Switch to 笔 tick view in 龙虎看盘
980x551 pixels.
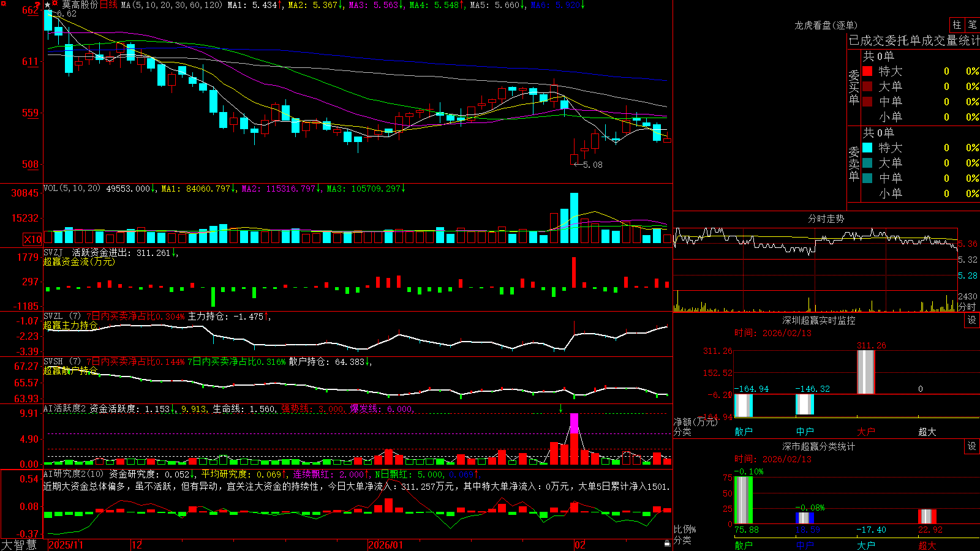(972, 24)
